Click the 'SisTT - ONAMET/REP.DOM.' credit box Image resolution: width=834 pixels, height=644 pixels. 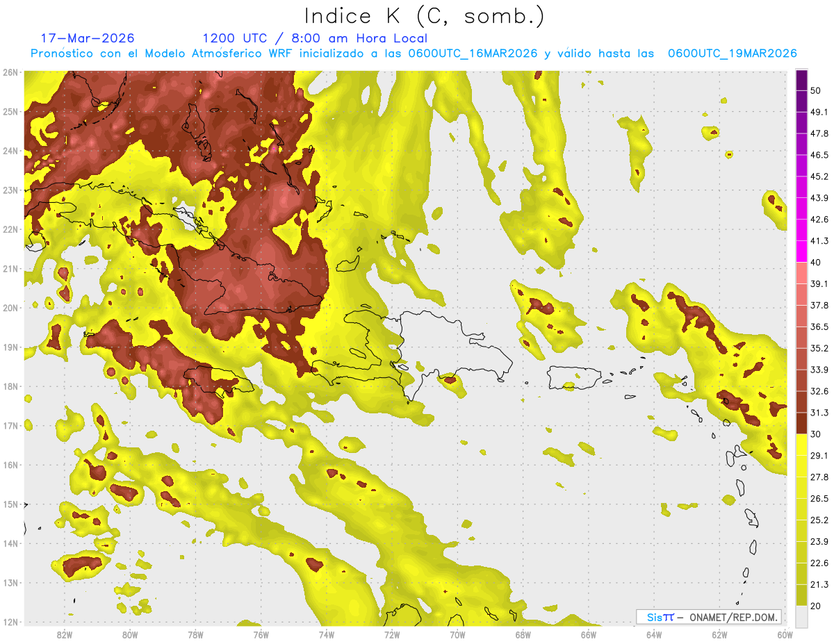pos(708,617)
